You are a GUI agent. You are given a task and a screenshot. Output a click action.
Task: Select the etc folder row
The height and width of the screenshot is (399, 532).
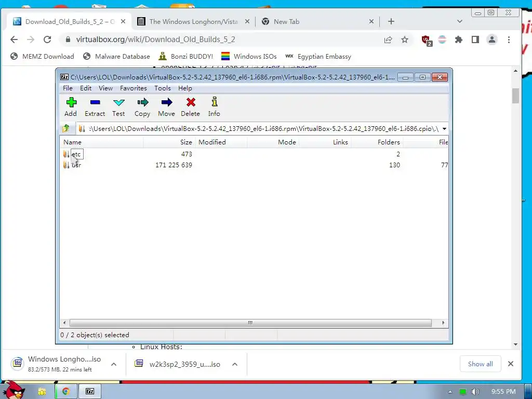point(254,154)
